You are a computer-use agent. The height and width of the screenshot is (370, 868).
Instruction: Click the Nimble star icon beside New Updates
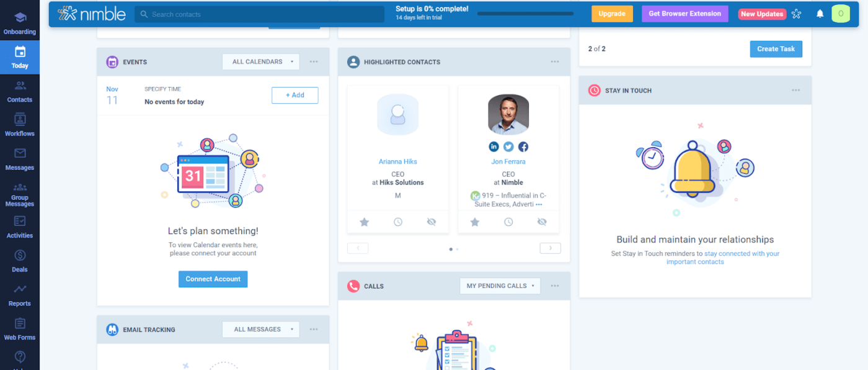click(x=797, y=14)
